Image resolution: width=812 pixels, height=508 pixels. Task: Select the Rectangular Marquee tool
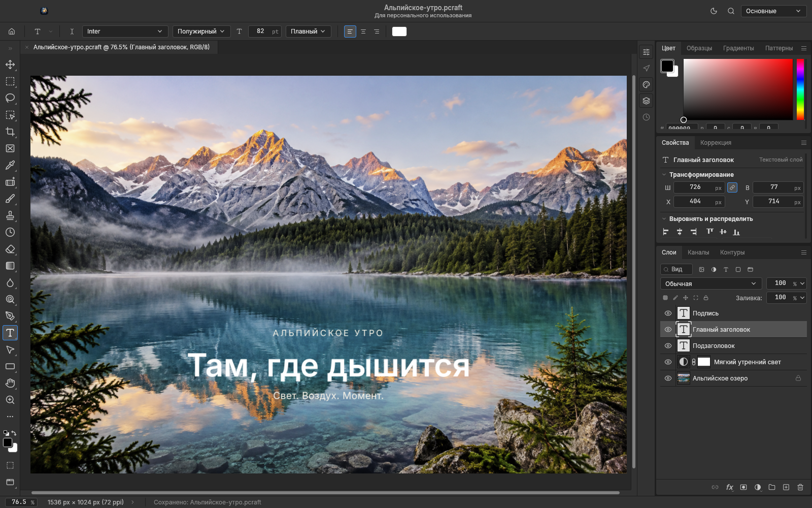coord(10,81)
